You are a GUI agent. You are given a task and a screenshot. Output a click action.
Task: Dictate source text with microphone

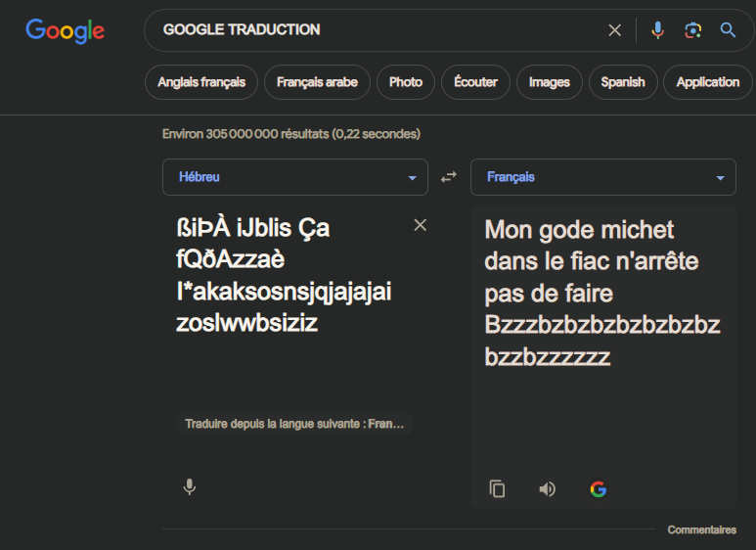[190, 486]
